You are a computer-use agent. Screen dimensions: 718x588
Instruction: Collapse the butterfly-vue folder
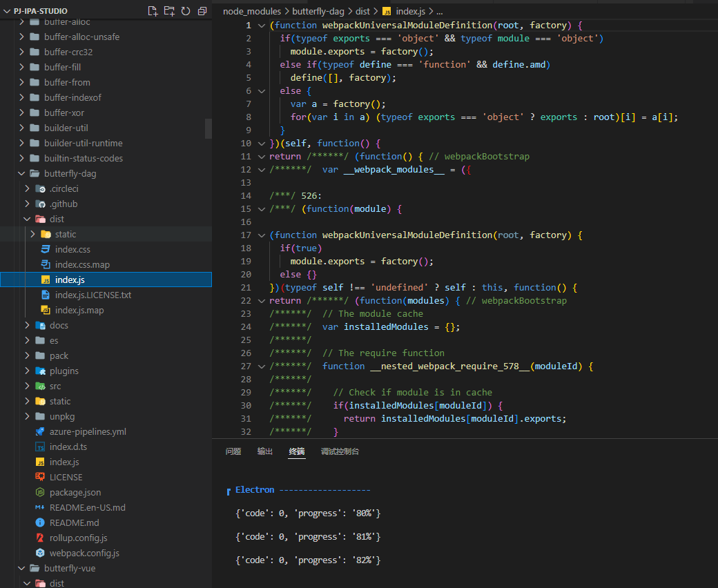point(21,568)
